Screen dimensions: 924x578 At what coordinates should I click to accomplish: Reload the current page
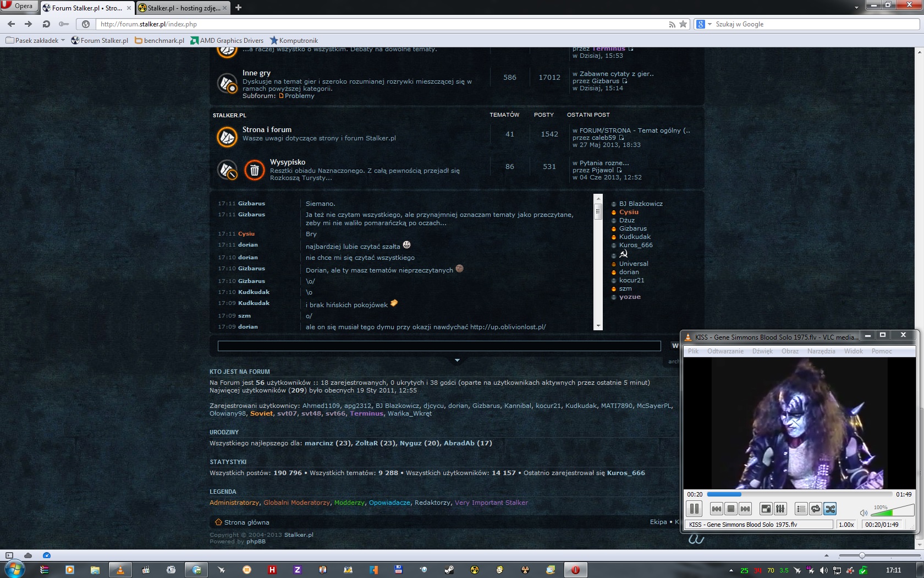[46, 24]
